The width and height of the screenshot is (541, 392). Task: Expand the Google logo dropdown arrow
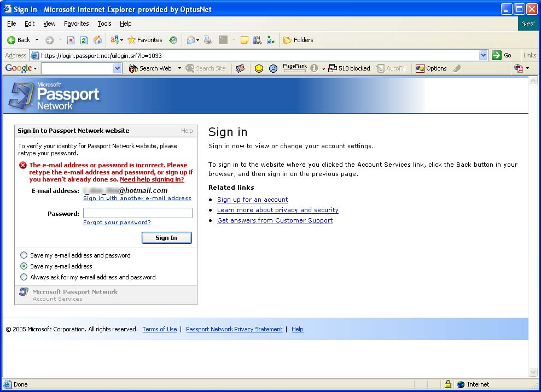coord(35,68)
